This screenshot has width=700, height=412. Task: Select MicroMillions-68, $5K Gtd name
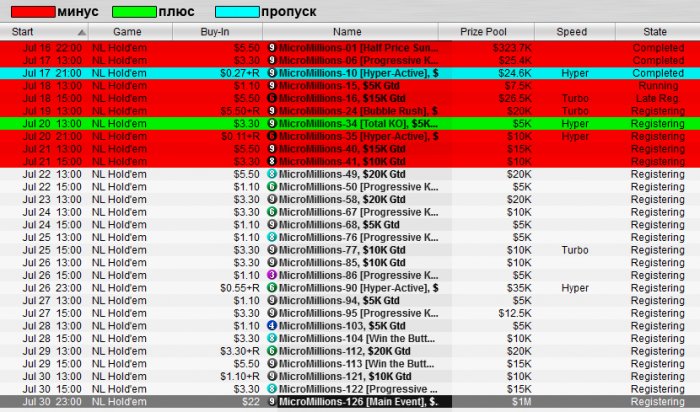[x=339, y=225]
